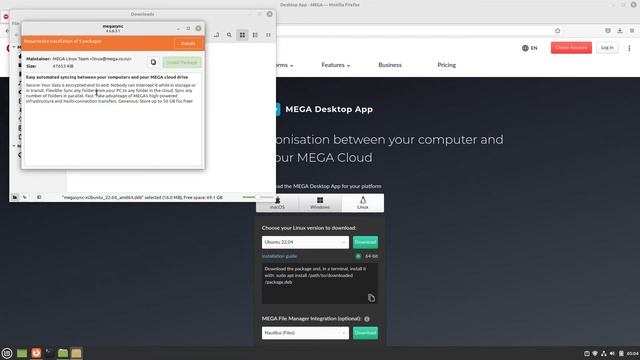
Task: Switch Downloads window to list view
Action: tap(255, 35)
